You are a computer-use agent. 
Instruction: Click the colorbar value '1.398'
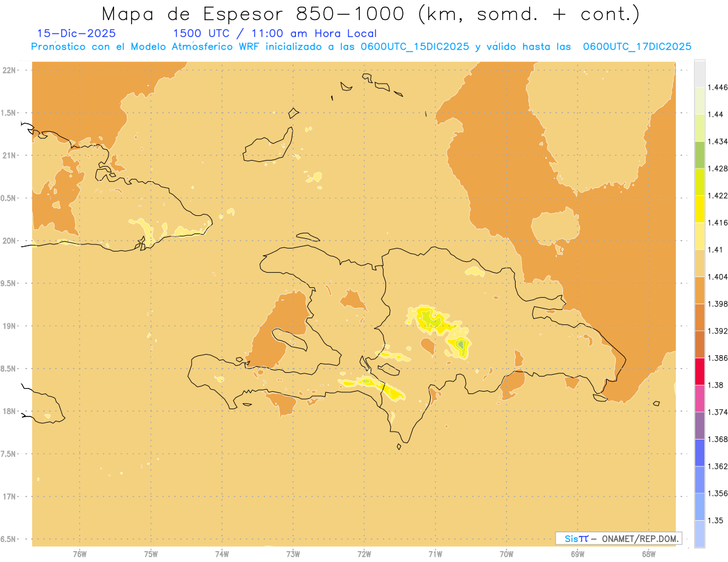(719, 304)
